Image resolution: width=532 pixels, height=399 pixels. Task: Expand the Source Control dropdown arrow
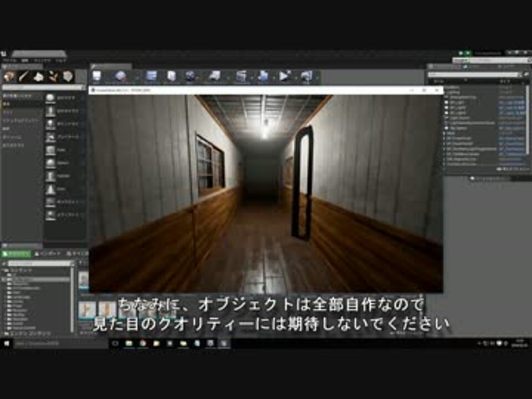click(137, 78)
